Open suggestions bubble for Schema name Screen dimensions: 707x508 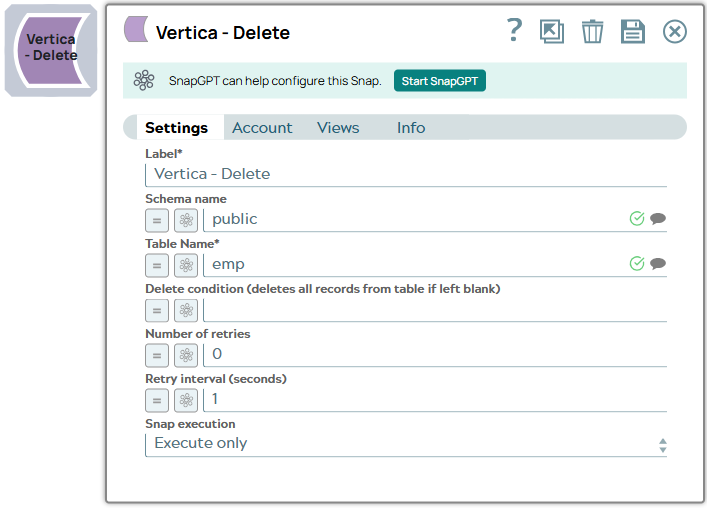click(658, 219)
